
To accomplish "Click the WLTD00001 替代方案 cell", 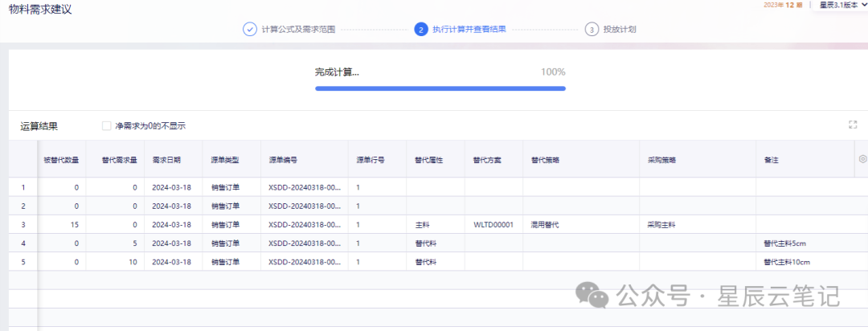I will click(493, 225).
